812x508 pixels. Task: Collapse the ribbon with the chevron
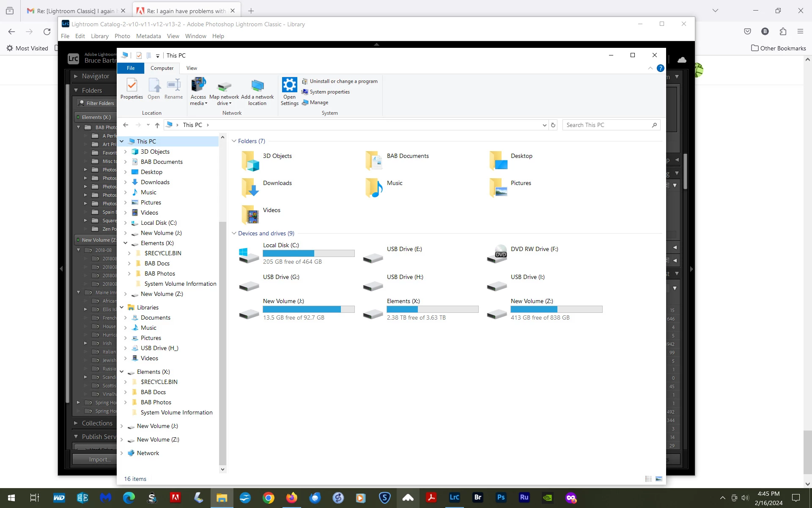coord(650,68)
